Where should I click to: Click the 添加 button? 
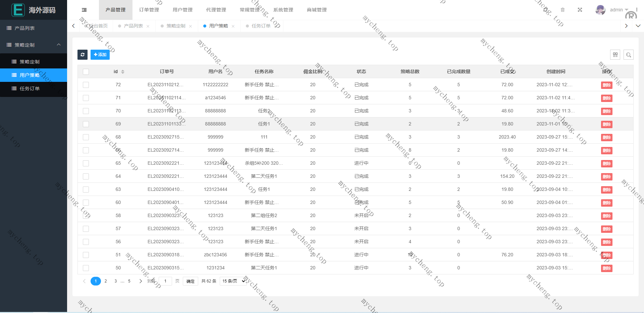coord(100,55)
